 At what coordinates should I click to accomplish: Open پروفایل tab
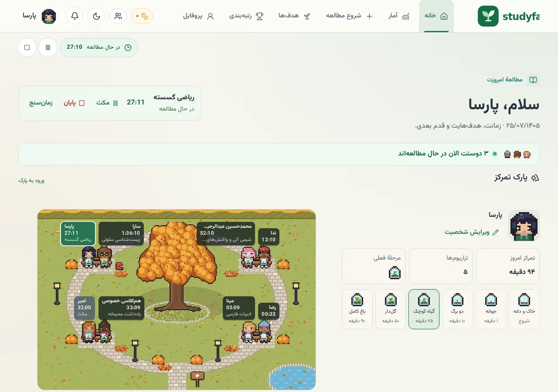tap(198, 16)
